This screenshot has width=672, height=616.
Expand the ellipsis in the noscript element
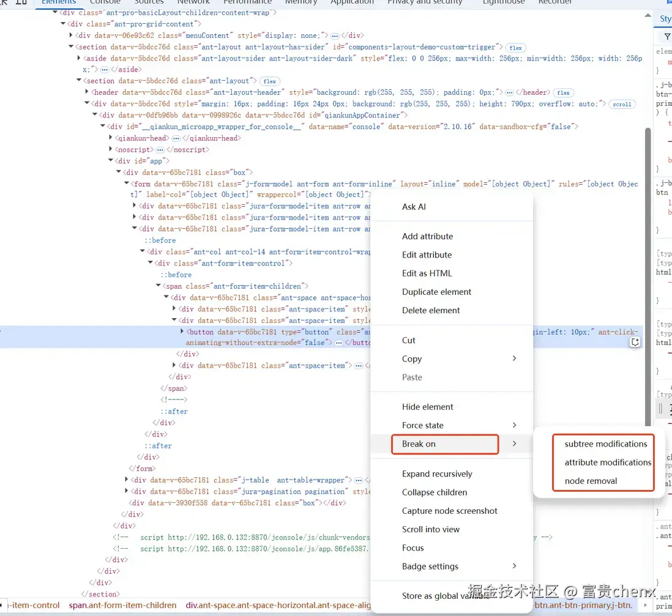point(160,150)
